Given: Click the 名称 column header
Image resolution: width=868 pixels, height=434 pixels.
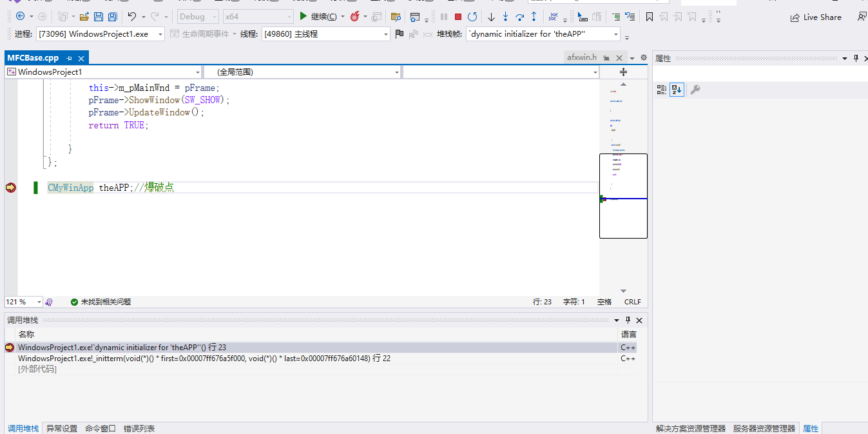Looking at the screenshot, I should [26, 334].
